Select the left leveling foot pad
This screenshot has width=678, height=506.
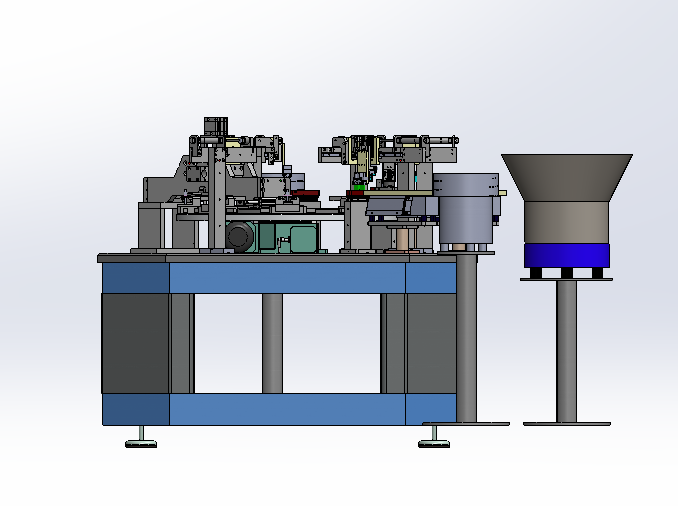coord(141,444)
